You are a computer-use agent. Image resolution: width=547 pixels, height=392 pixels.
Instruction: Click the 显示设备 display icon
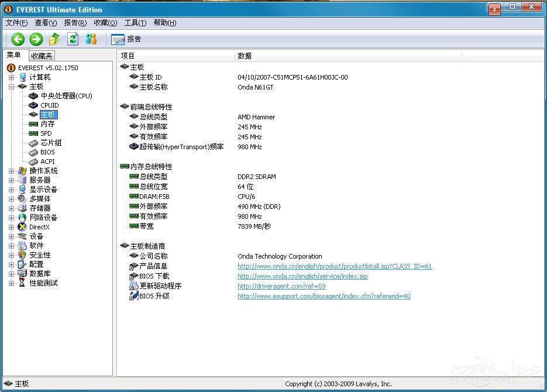pyautogui.click(x=22, y=190)
